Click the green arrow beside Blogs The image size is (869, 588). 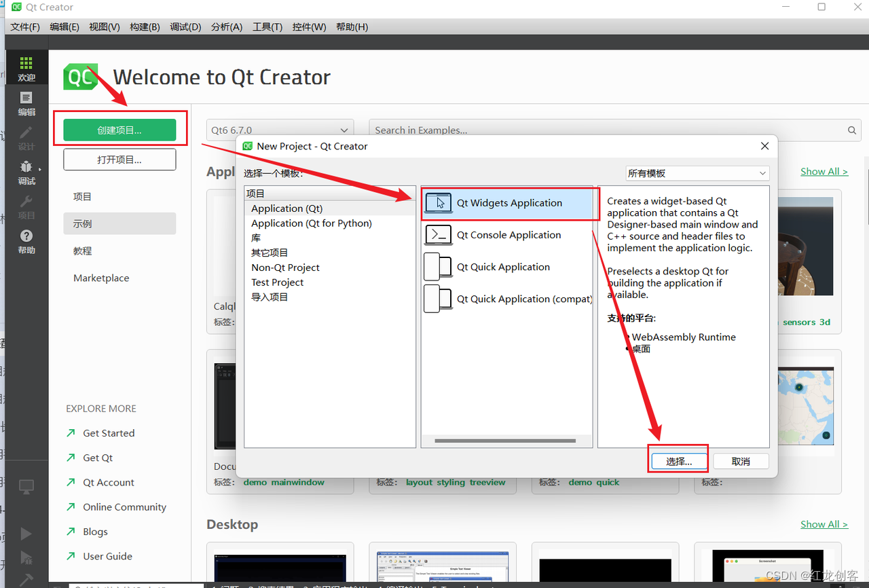(71, 531)
